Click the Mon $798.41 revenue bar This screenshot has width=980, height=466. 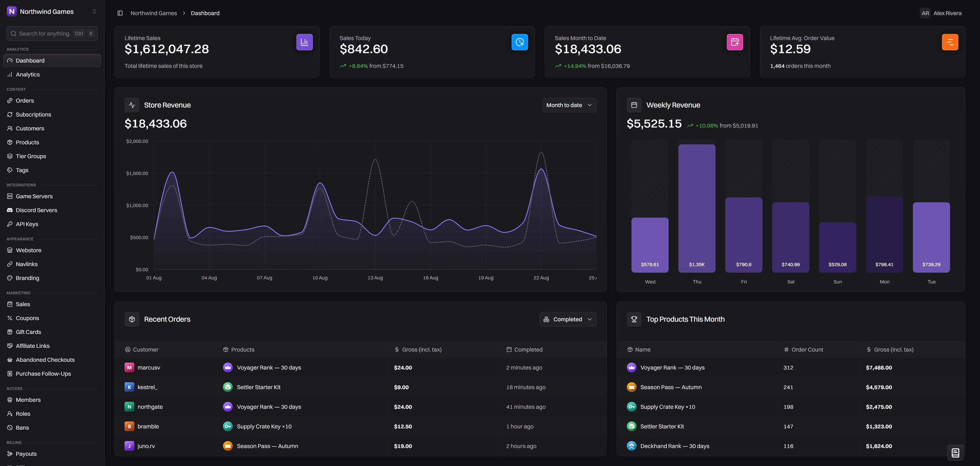coord(884,235)
